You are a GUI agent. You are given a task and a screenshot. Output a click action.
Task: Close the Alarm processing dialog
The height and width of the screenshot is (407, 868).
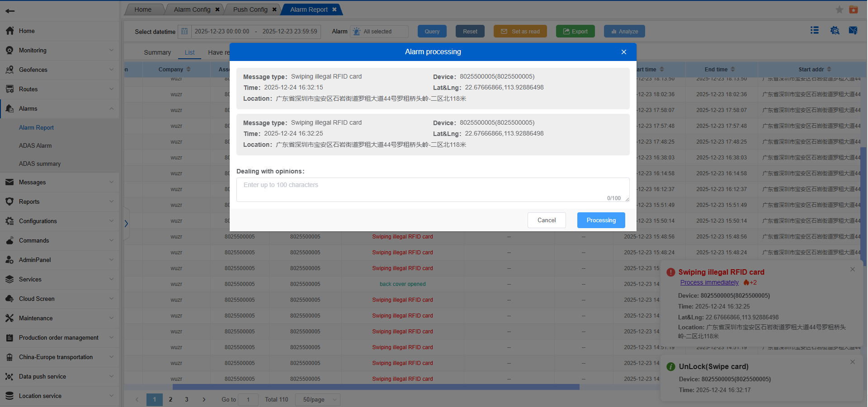624,52
